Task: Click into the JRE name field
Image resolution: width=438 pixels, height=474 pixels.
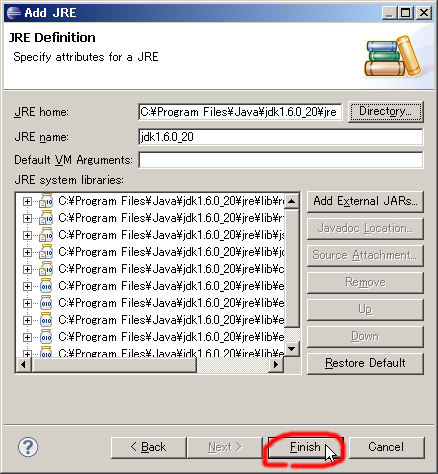Action: pyautogui.click(x=281, y=137)
